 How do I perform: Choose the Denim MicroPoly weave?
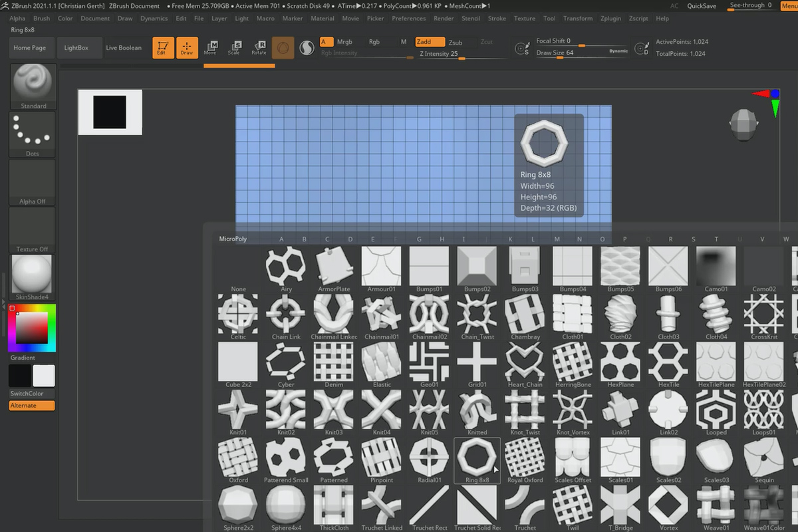[x=334, y=365]
